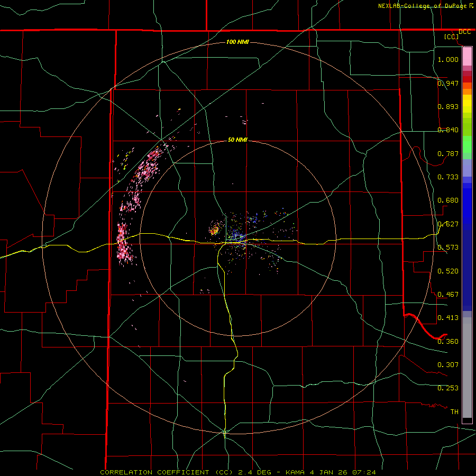Click the 4 JAN 26 07:24 timestamp

343,472
